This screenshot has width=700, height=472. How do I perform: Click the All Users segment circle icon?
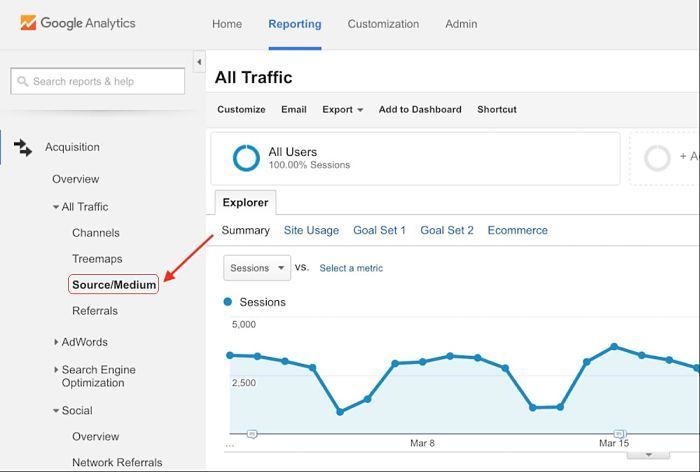246,158
